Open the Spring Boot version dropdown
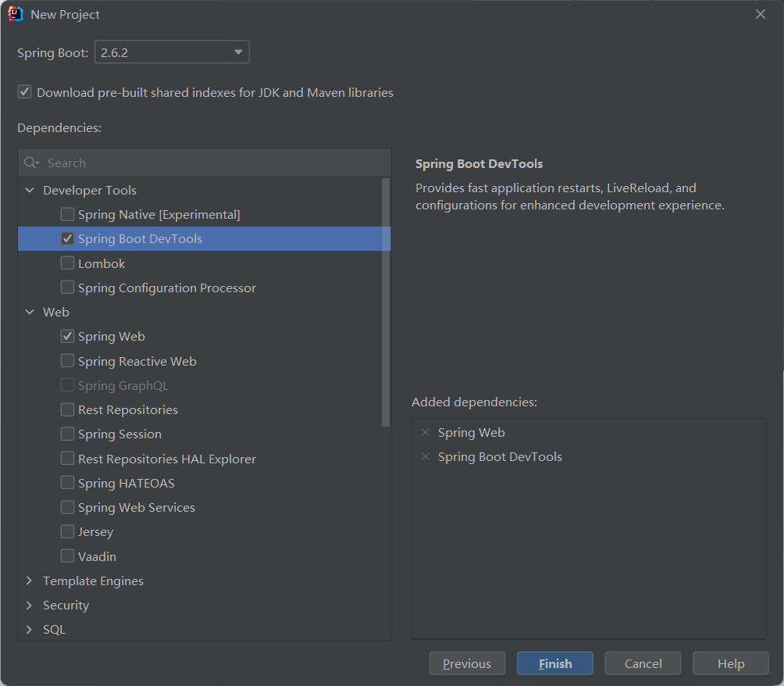Screen dimensions: 784x686 pos(238,52)
